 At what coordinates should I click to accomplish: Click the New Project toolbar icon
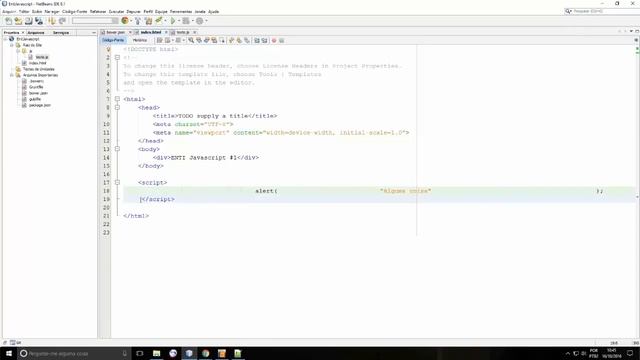[x=18, y=21]
